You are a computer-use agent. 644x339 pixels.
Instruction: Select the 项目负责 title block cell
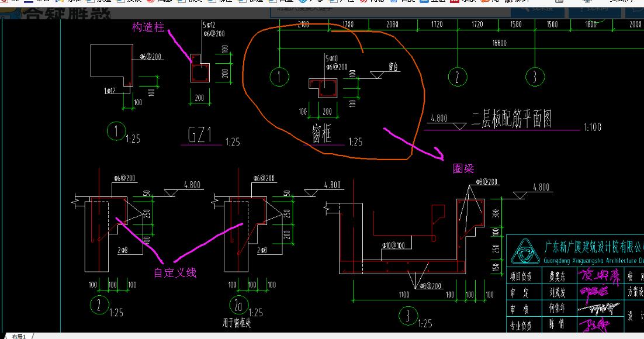click(521, 276)
